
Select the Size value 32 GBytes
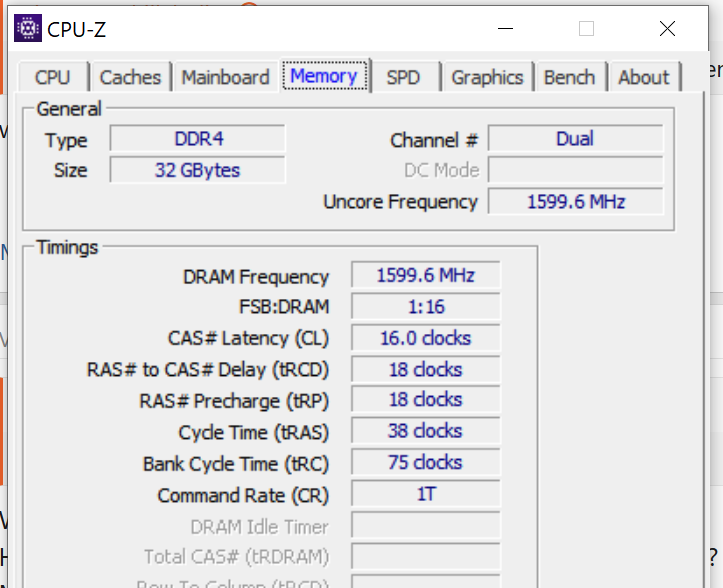pos(198,170)
